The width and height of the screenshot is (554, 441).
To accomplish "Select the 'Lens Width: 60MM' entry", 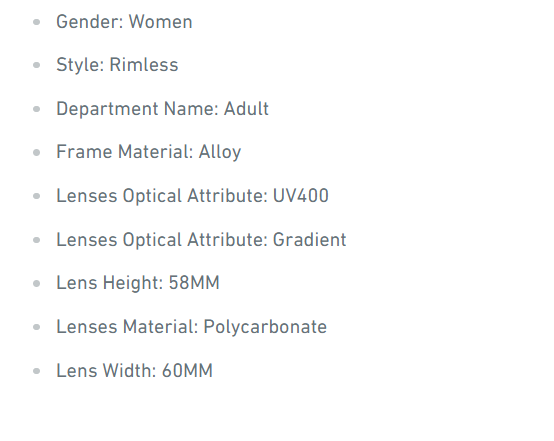I will [x=134, y=371].
